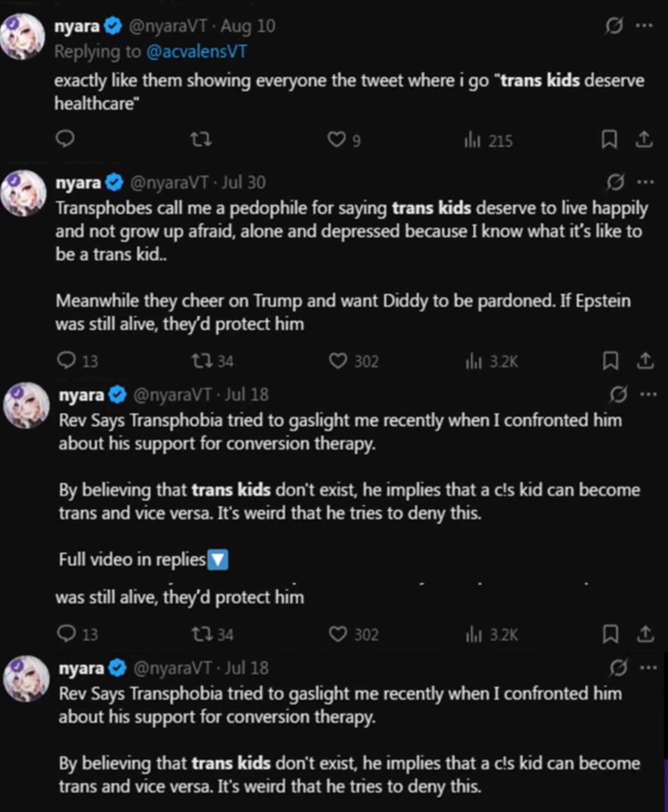Share the Aug 10 tweet
Viewport: 668px width, 812px height.
tap(644, 139)
